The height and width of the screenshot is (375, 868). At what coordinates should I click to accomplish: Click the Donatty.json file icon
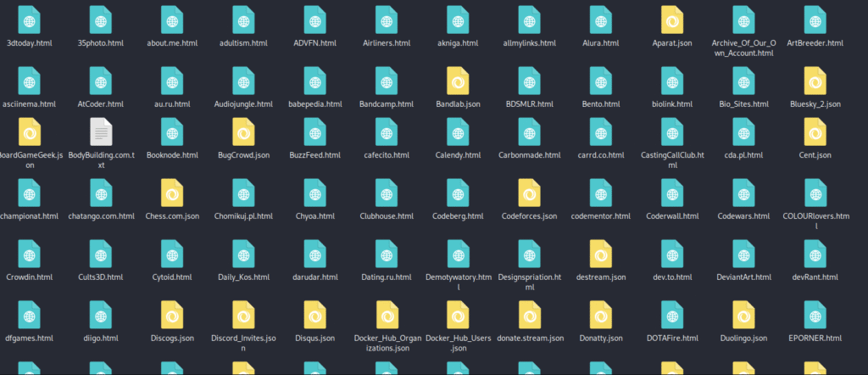601,315
